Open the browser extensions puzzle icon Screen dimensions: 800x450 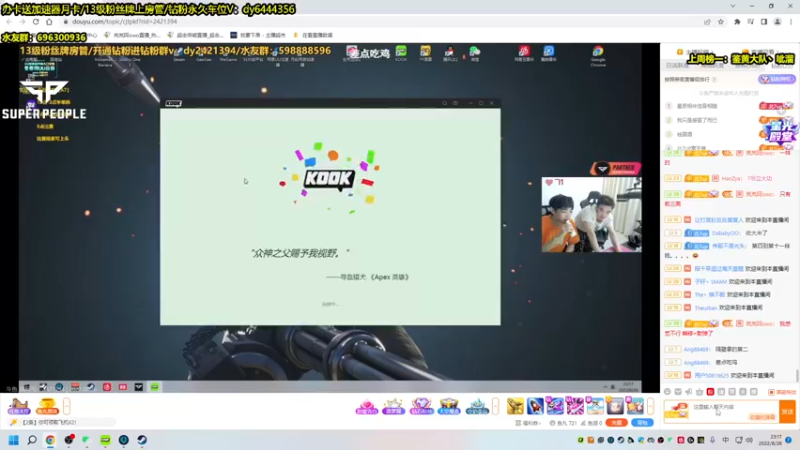(737, 22)
